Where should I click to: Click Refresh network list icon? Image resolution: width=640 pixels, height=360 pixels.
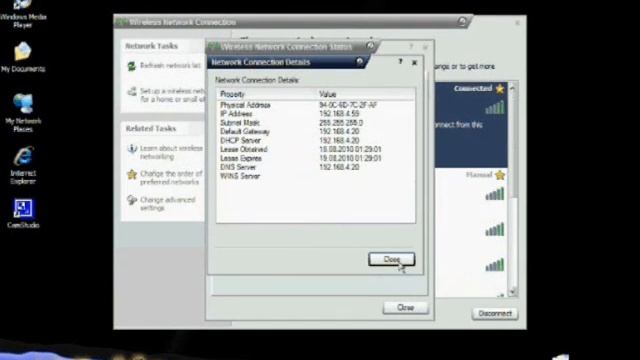[x=131, y=66]
